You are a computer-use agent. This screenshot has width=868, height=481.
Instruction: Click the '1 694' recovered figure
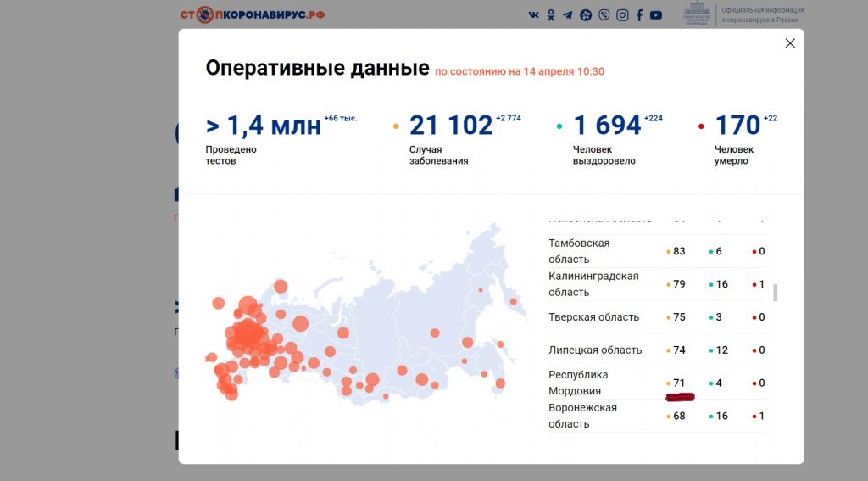pyautogui.click(x=607, y=126)
